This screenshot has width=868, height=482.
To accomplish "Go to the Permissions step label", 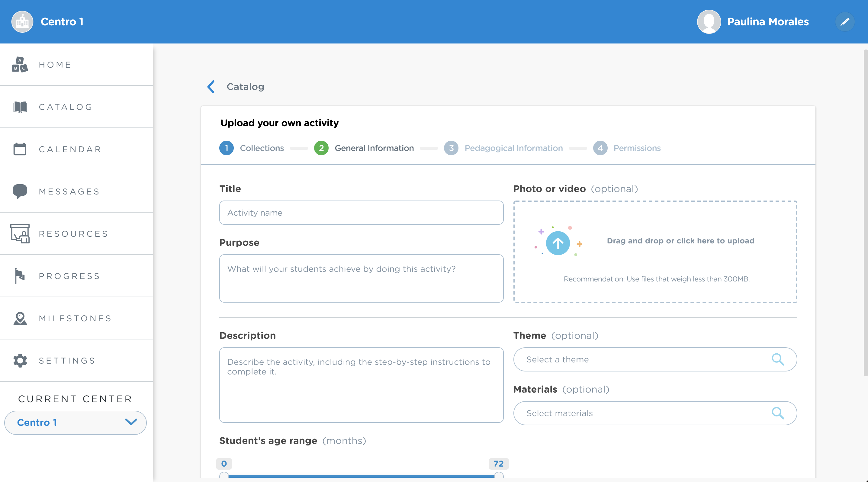I will click(x=637, y=148).
